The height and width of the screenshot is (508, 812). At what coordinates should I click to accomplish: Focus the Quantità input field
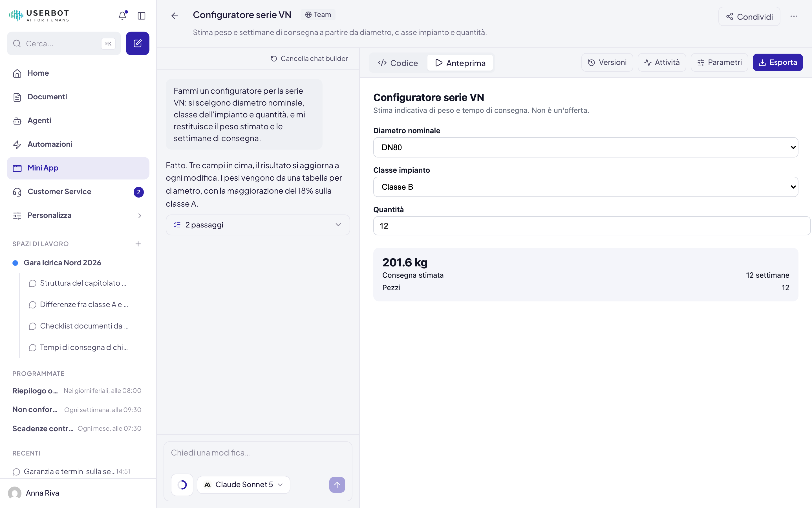592,226
